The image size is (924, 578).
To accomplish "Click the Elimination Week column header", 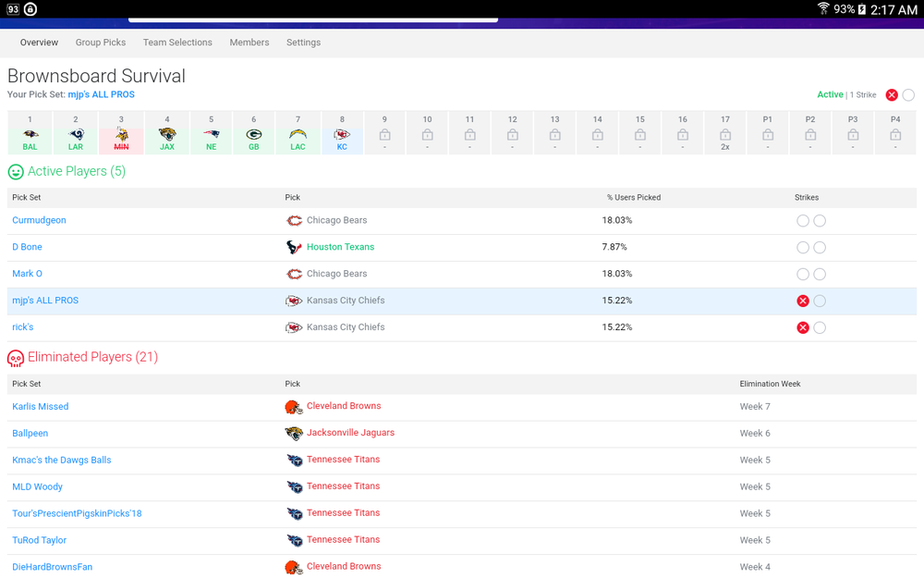I will point(770,384).
